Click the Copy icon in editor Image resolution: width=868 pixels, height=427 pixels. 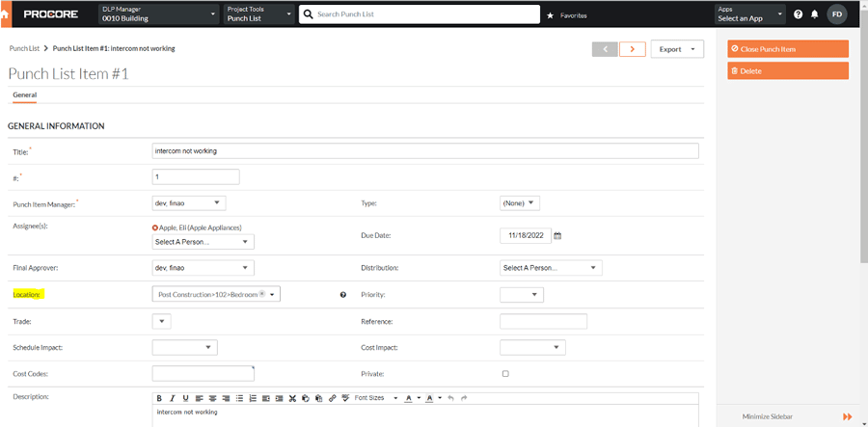[306, 398]
